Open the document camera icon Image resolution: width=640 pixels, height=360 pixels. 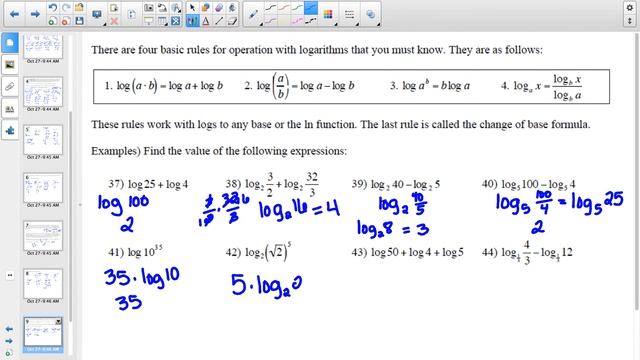point(162,8)
